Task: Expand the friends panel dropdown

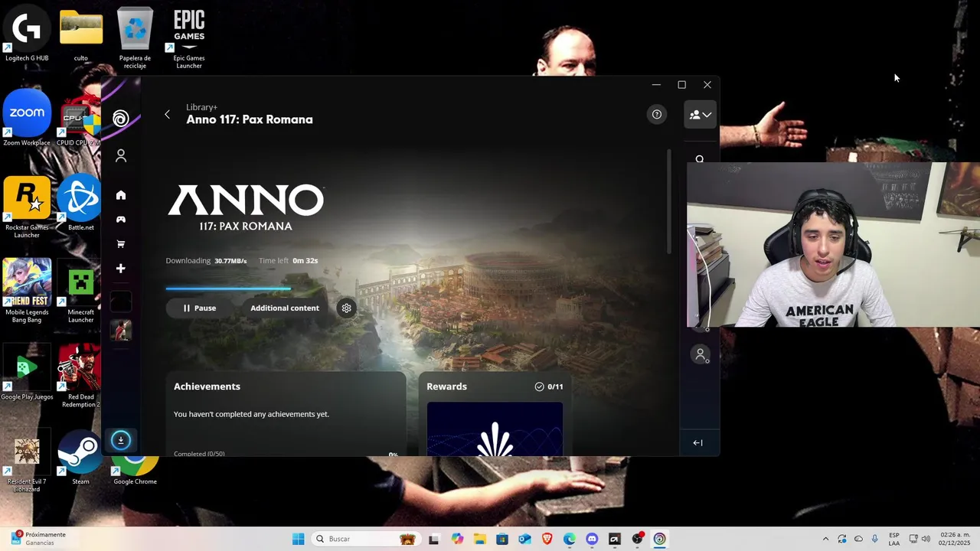Action: click(700, 115)
